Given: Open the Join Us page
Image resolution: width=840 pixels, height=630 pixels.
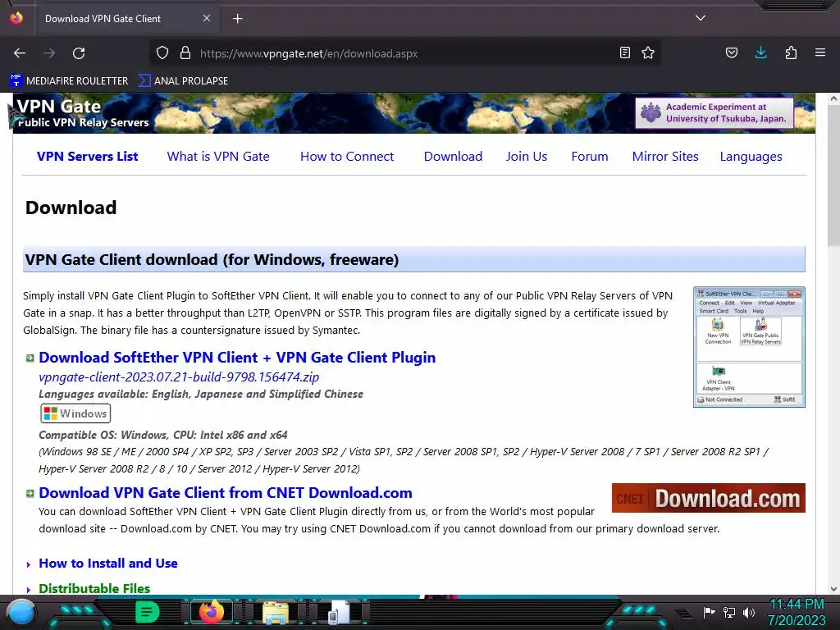Looking at the screenshot, I should click(x=527, y=157).
